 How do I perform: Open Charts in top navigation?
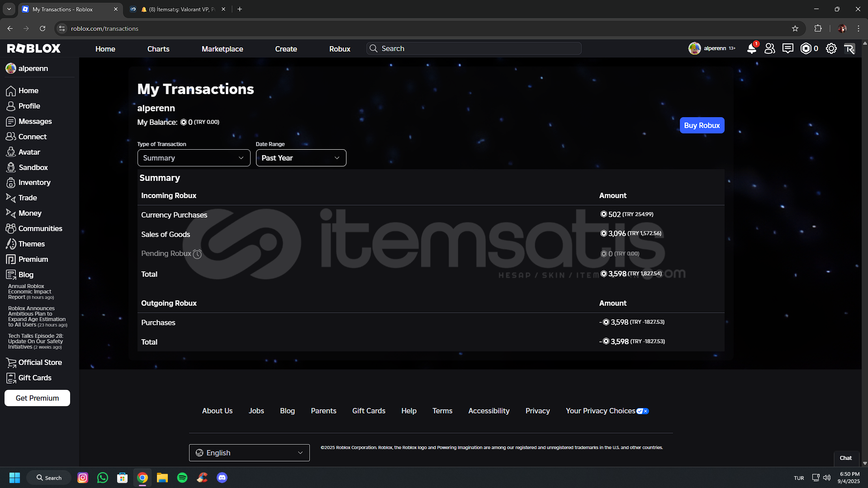tap(158, 49)
